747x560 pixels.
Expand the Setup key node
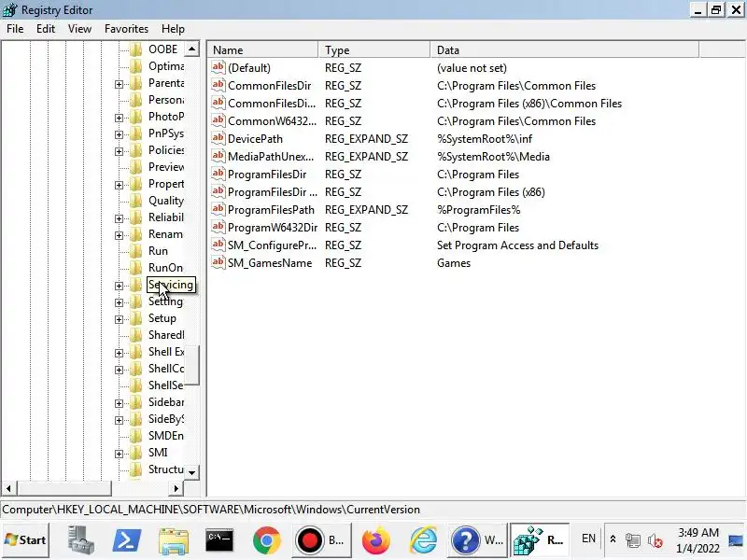coord(120,319)
